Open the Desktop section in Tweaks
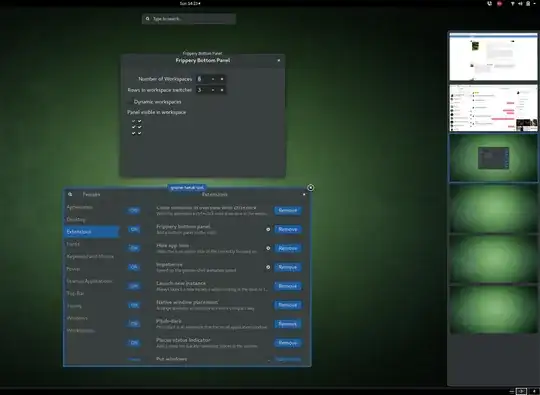Viewport: 540px width, 395px height. [92, 220]
